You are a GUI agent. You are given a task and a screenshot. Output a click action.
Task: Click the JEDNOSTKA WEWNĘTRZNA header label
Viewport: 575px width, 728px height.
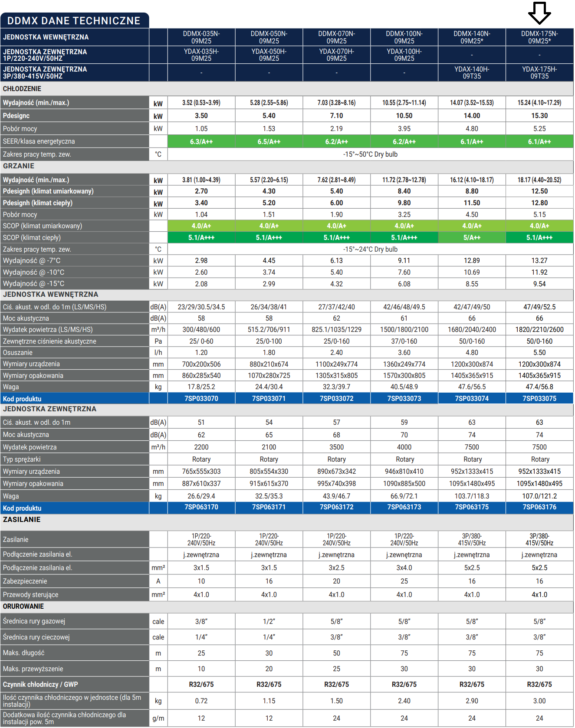[x=46, y=37]
